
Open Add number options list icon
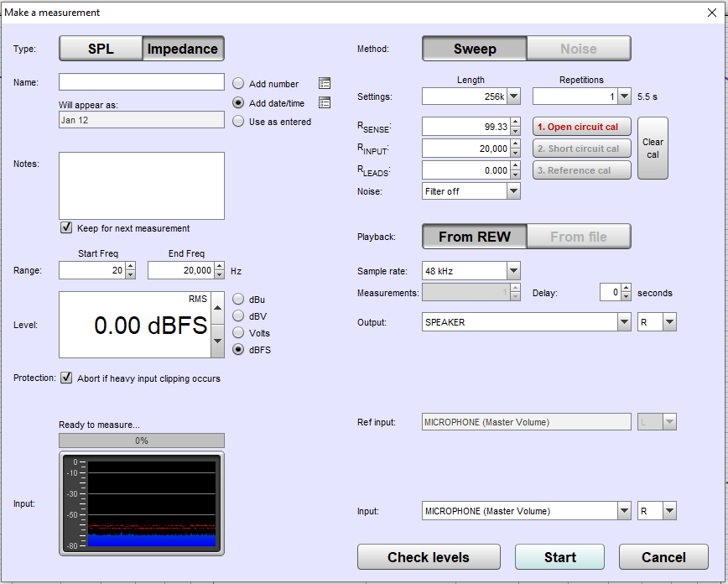(x=325, y=84)
